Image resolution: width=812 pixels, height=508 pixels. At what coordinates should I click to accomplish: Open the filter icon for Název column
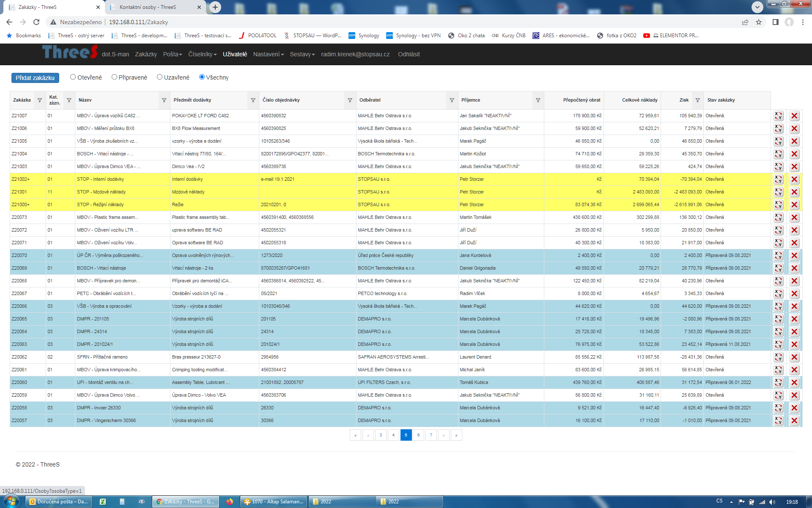[x=164, y=100]
